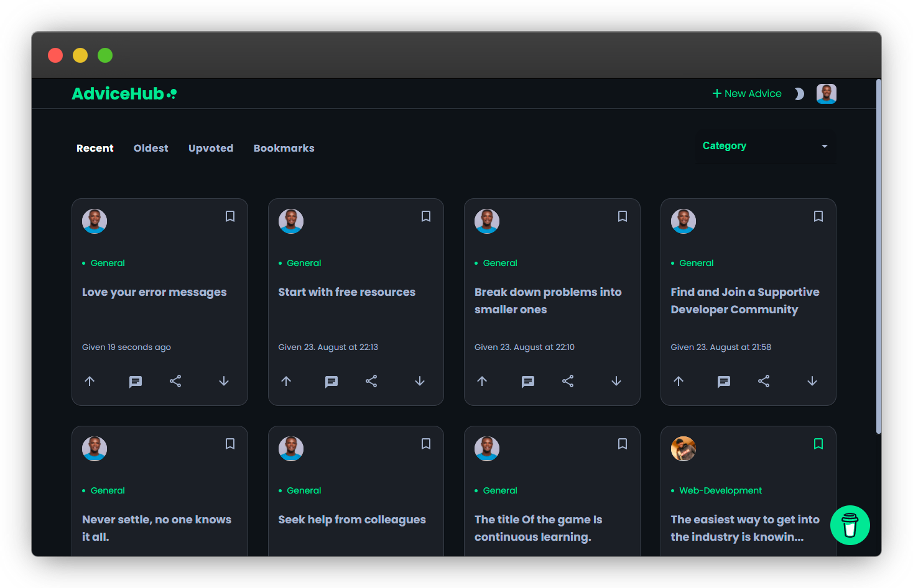This screenshot has width=913, height=588.
Task: Share the 'Love your error messages' advice
Action: click(x=175, y=381)
